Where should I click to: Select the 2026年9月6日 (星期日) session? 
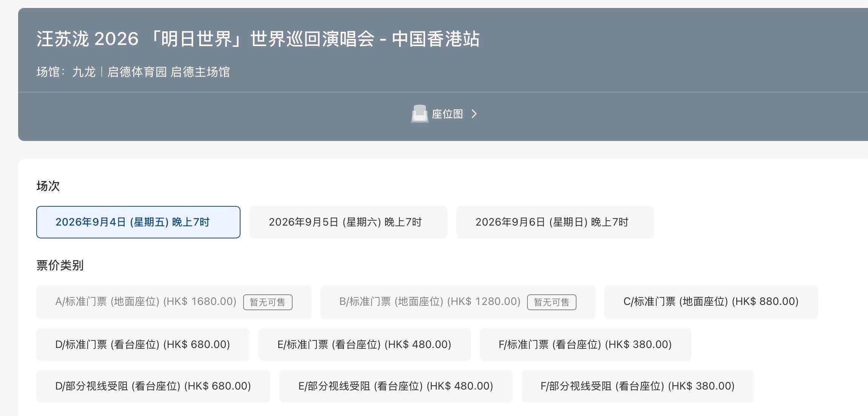[555, 222]
